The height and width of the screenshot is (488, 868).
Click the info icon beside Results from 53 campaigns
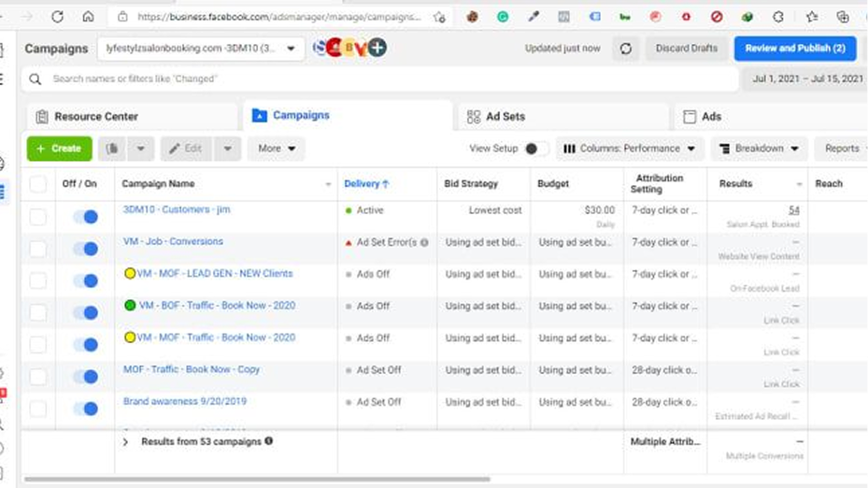click(x=269, y=441)
